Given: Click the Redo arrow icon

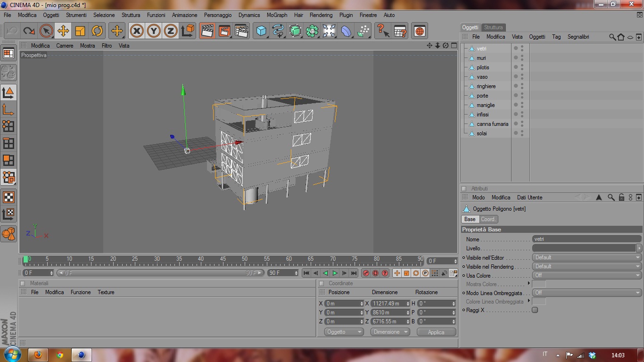Looking at the screenshot, I should coord(29,31).
